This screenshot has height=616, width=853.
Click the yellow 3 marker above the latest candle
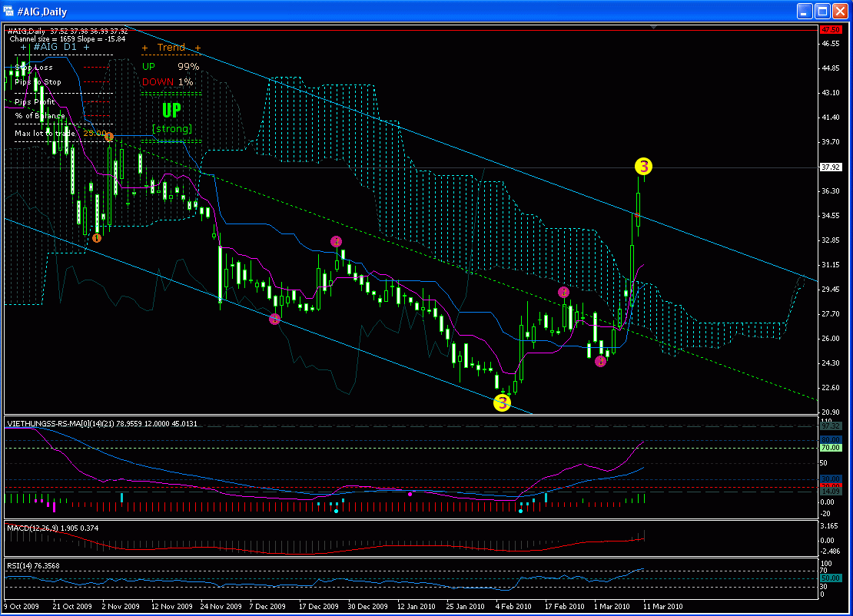point(643,166)
